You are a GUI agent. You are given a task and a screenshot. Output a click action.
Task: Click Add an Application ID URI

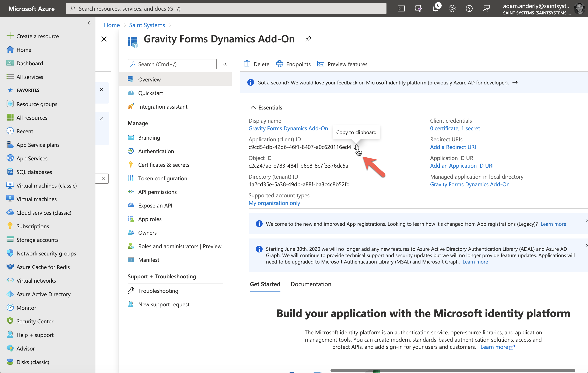pyautogui.click(x=462, y=166)
